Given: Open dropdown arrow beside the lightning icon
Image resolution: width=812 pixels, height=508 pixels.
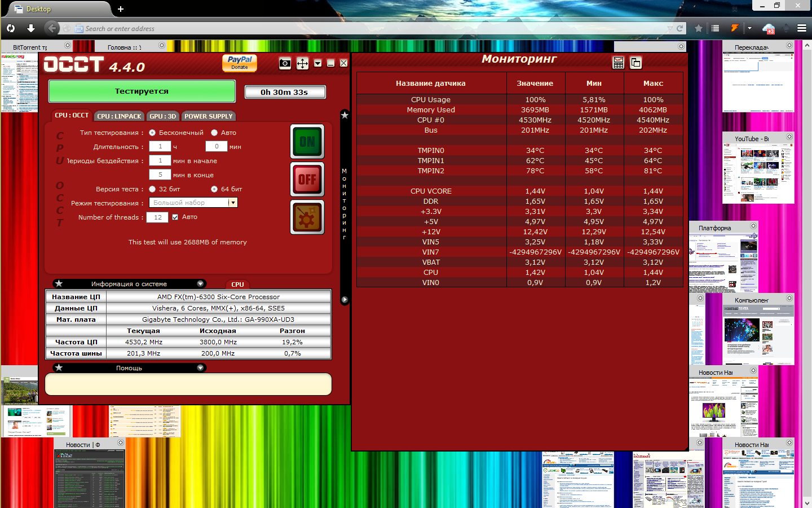Looking at the screenshot, I should (749, 28).
